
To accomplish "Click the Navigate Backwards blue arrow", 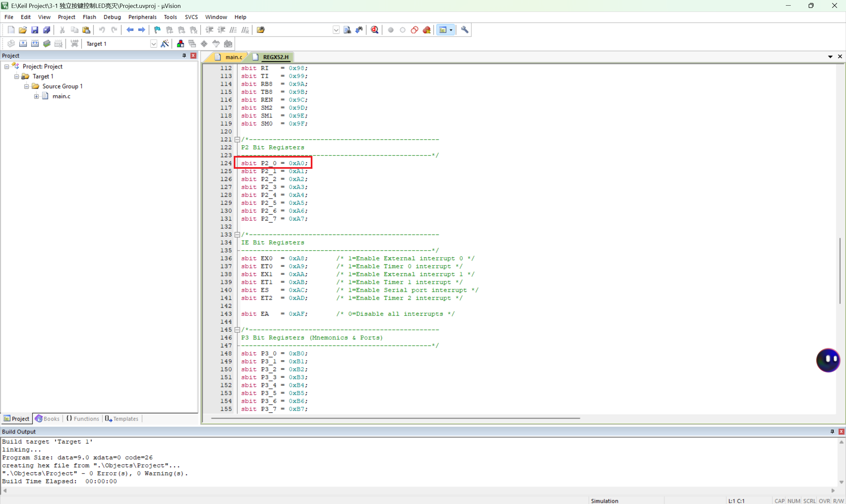I will point(130,30).
